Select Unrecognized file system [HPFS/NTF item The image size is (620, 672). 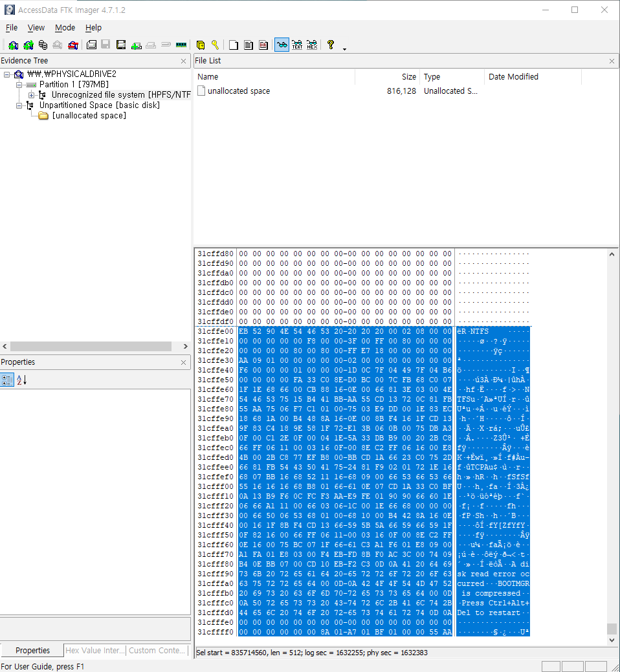point(121,94)
